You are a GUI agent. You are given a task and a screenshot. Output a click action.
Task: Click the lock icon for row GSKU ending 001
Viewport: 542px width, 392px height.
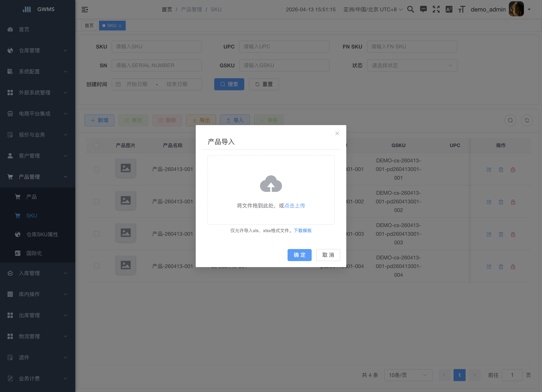(x=513, y=170)
